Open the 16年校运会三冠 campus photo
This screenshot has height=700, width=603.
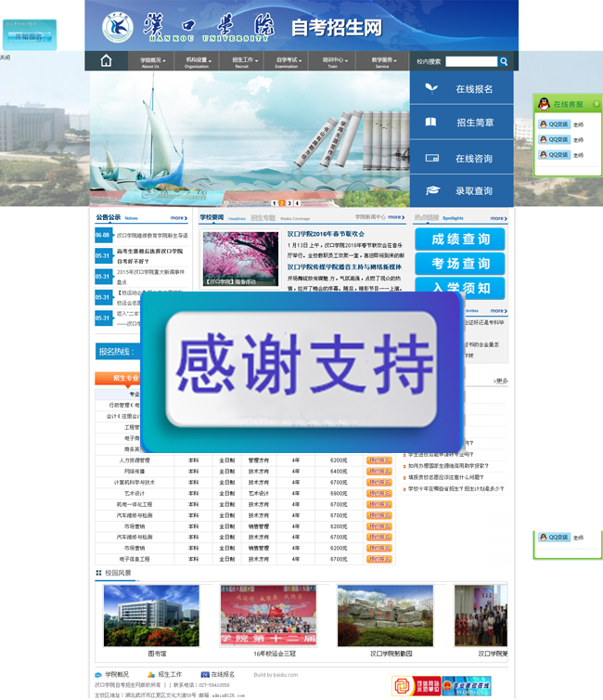[x=268, y=616]
